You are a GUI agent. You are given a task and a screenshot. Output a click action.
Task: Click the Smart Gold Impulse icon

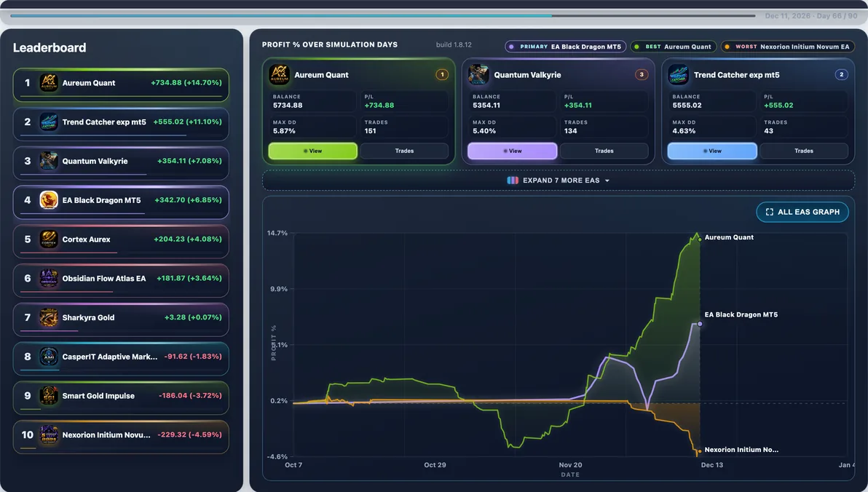pos(49,396)
